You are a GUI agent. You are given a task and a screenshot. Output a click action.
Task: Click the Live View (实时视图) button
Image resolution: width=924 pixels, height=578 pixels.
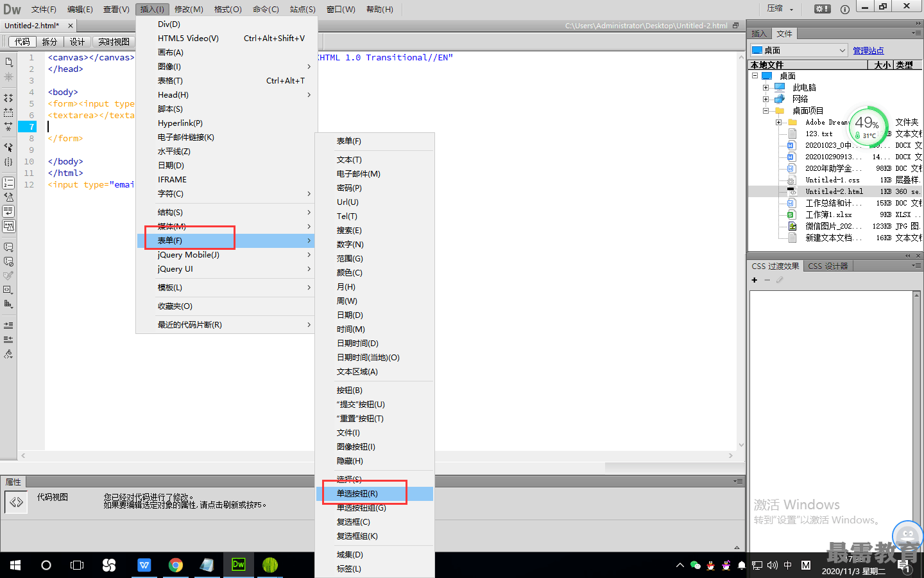click(x=114, y=42)
